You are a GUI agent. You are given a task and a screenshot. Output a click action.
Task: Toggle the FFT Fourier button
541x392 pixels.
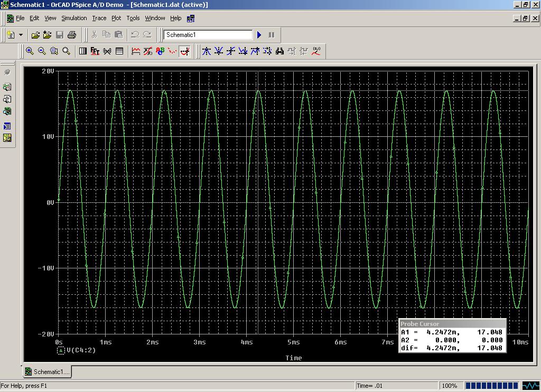pyautogui.click(x=95, y=51)
